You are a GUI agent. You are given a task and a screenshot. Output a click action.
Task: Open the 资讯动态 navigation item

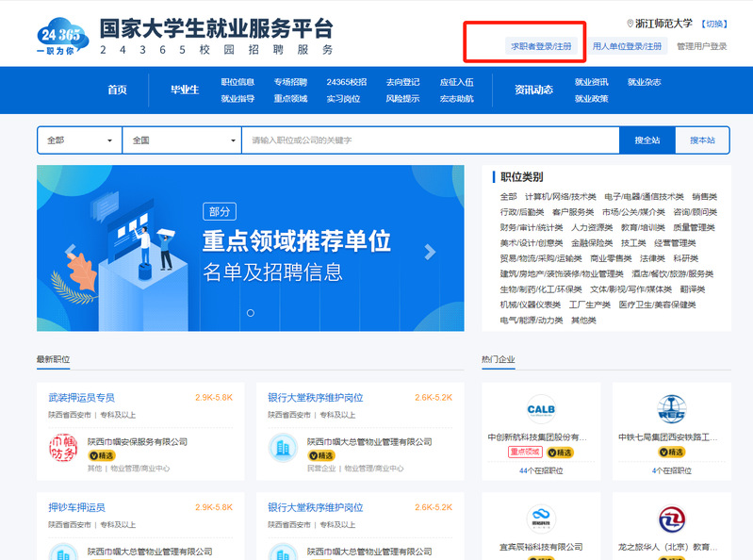pos(533,90)
